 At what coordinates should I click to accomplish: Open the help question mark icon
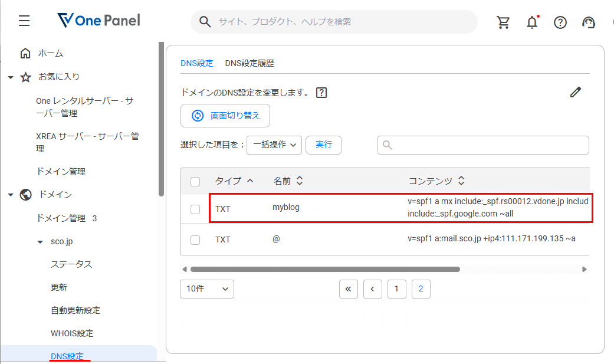pyautogui.click(x=560, y=22)
